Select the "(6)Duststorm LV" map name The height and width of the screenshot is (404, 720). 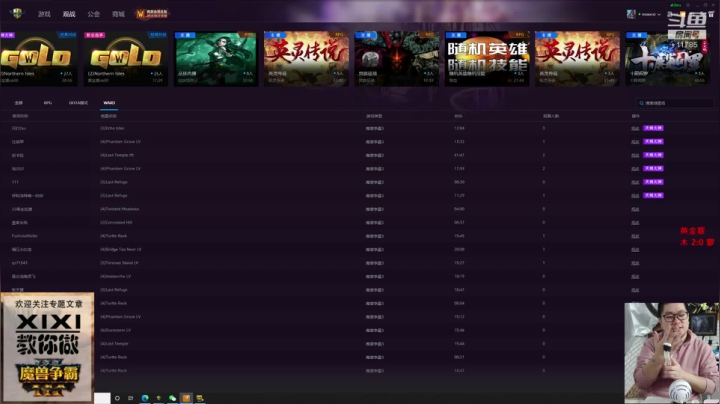coord(116,330)
